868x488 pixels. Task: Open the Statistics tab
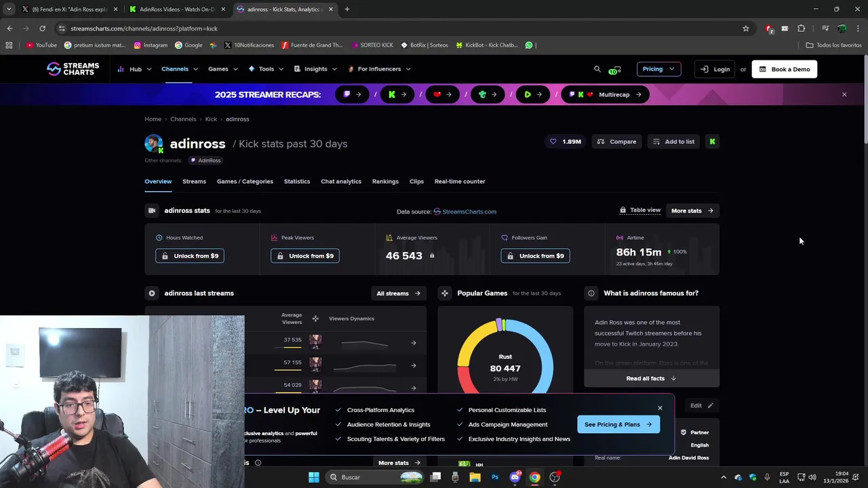coord(297,182)
